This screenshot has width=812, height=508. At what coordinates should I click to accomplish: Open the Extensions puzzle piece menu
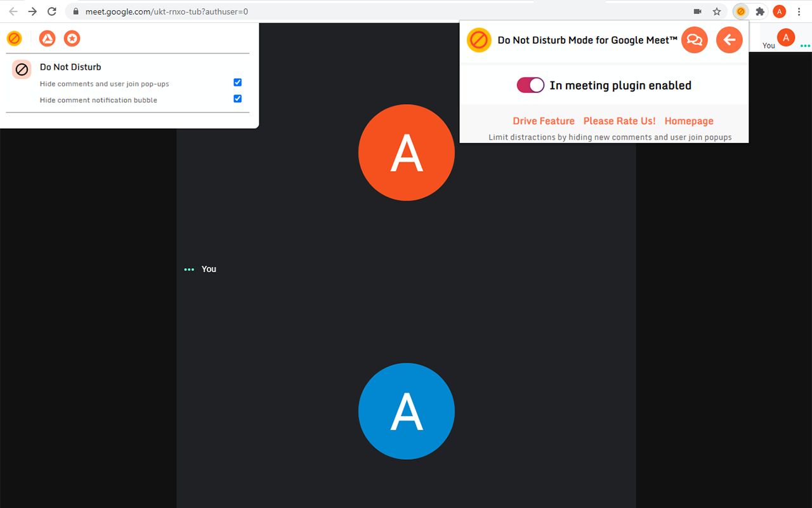coord(760,11)
